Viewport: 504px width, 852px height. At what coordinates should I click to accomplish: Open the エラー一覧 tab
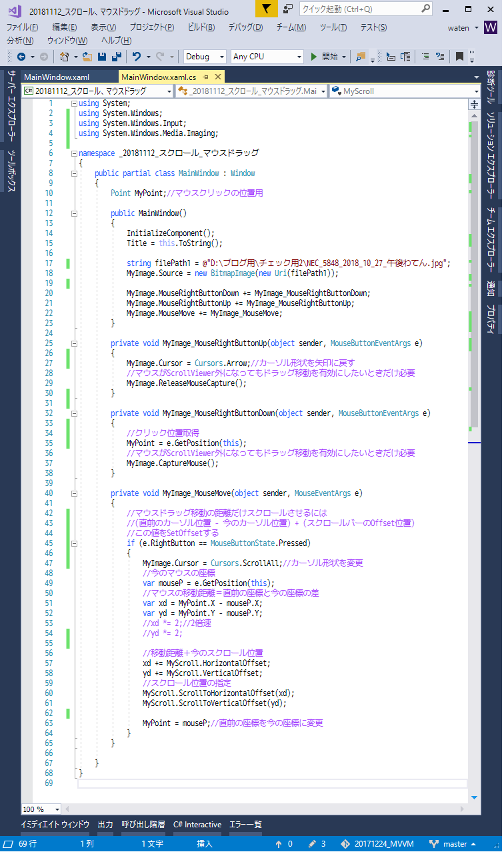245,825
